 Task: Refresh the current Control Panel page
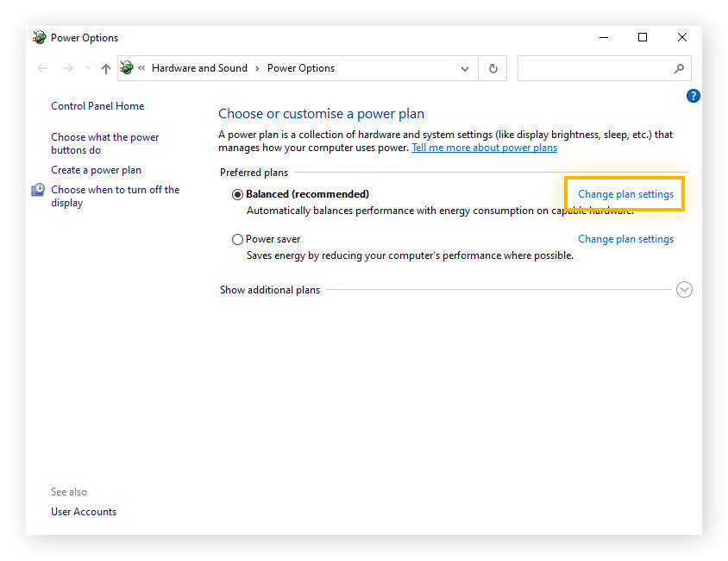pos(493,68)
